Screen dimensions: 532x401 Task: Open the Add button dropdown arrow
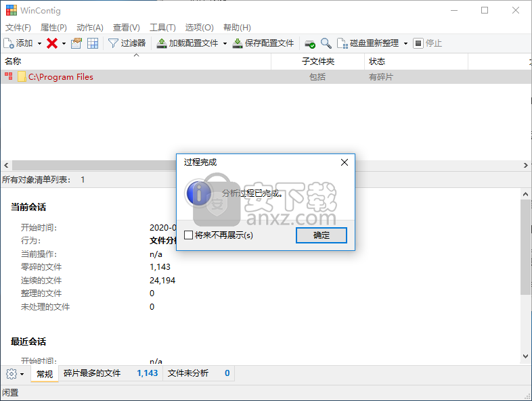pos(39,43)
